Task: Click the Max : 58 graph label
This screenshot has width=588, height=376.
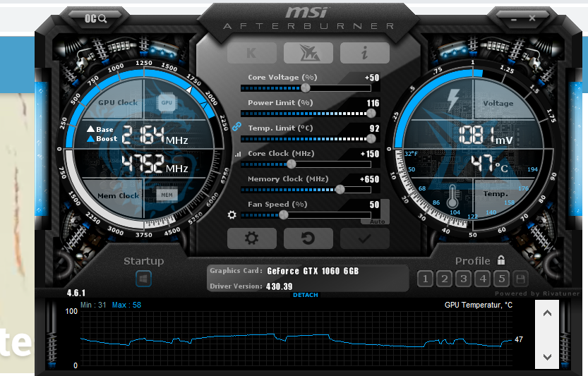Action: [x=127, y=305]
